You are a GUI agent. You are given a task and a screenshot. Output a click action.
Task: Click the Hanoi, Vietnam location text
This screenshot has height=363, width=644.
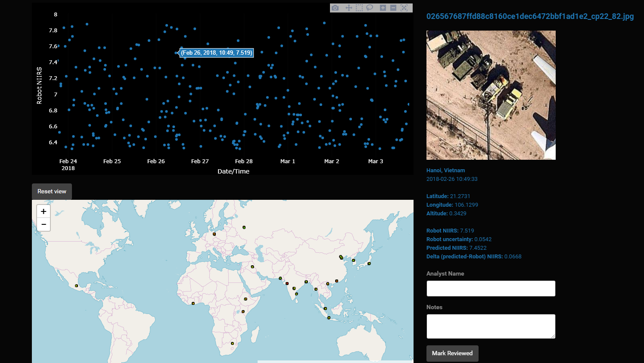pos(445,171)
